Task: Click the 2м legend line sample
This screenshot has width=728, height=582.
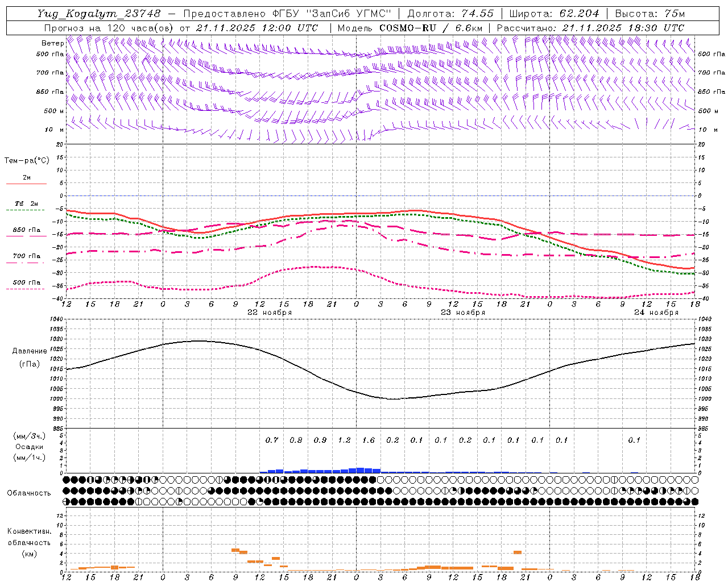Action: click(x=26, y=184)
